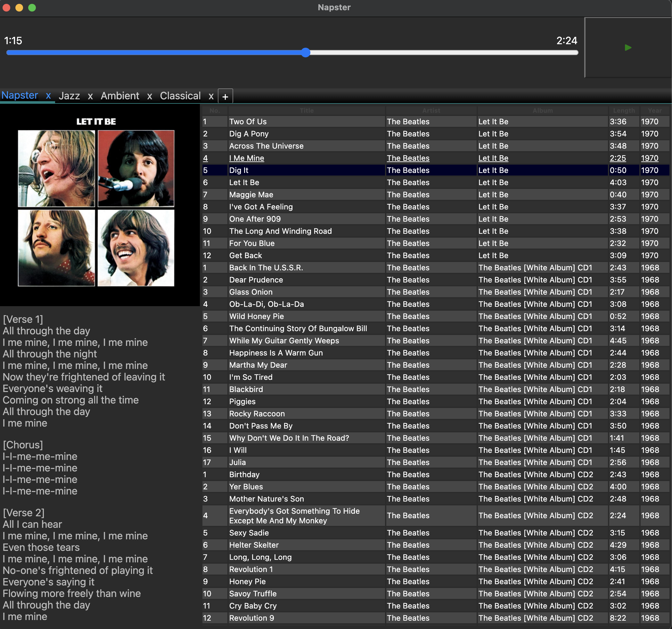Select Everybody's Got Something To Hide track
The height and width of the screenshot is (629, 672).
(x=435, y=516)
